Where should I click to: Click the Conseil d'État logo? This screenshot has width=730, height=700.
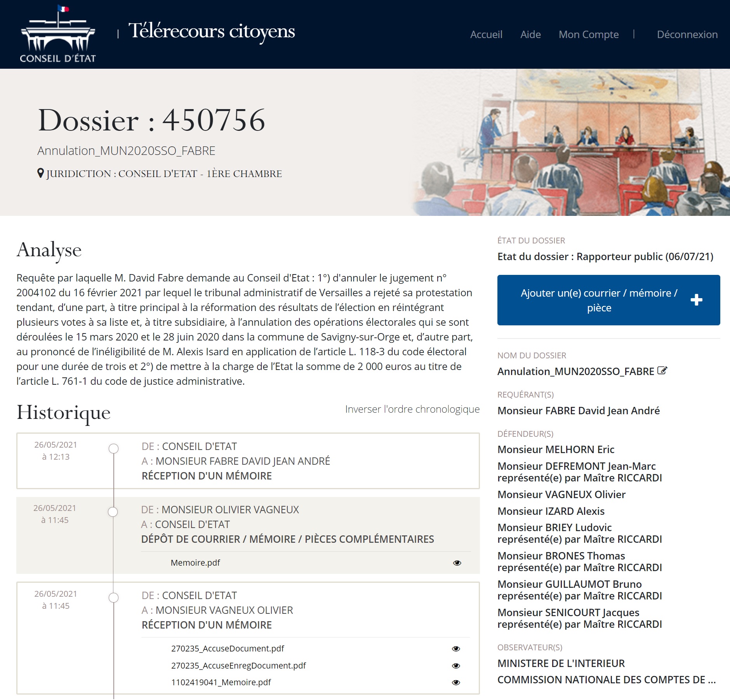[x=58, y=34]
